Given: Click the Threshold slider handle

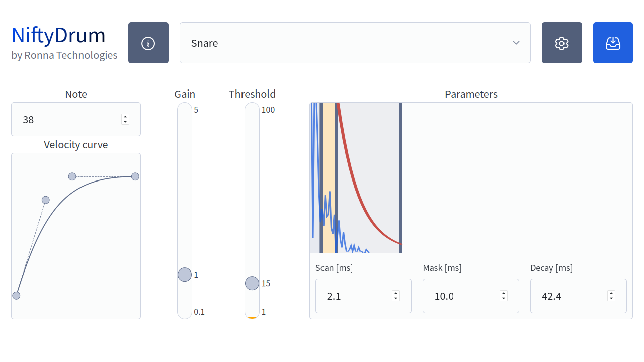Looking at the screenshot, I should pyautogui.click(x=252, y=283).
